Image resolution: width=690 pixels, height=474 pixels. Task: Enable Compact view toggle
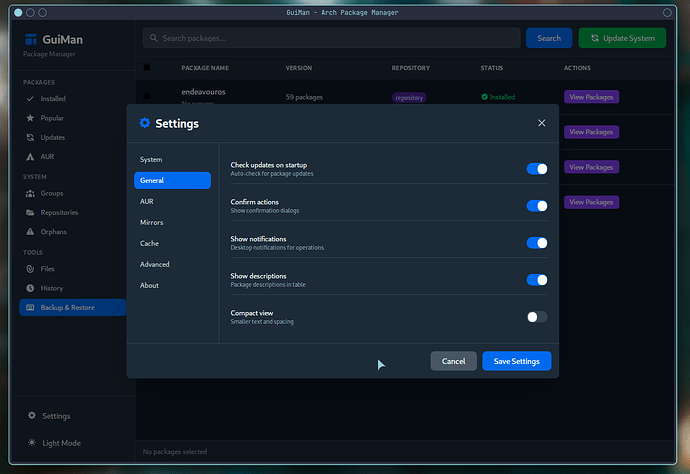pos(537,317)
